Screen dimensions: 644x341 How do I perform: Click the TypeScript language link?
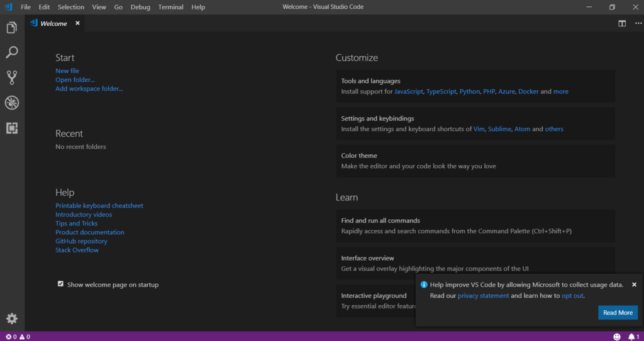pos(441,92)
